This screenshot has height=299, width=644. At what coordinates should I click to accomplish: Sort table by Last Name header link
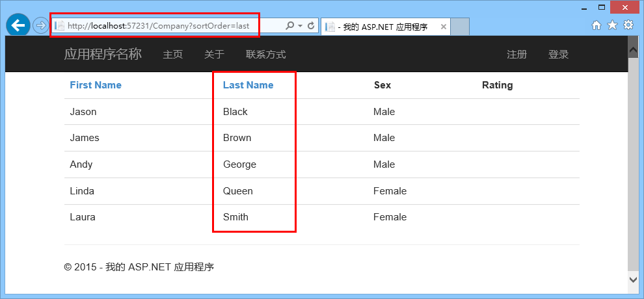(248, 85)
